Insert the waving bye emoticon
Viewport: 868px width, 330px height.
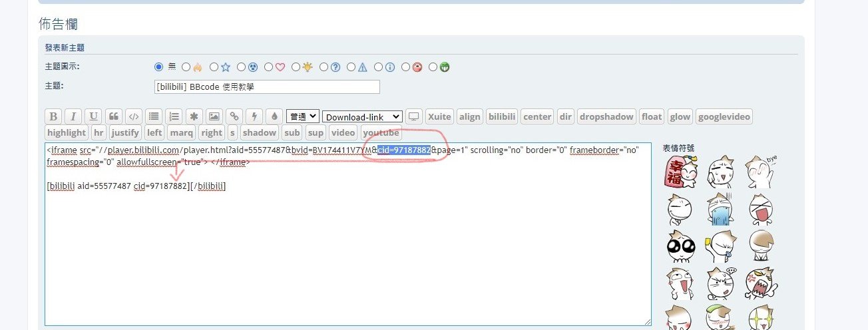pyautogui.click(x=762, y=171)
